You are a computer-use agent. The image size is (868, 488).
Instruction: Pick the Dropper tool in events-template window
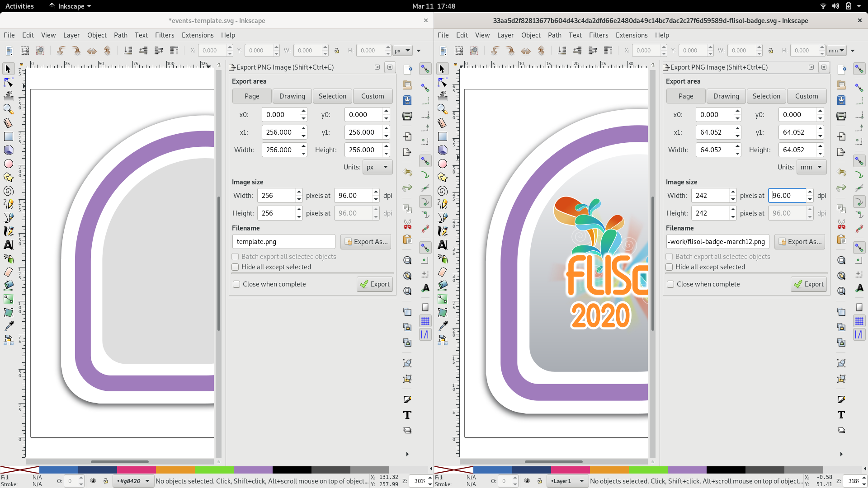(8, 326)
